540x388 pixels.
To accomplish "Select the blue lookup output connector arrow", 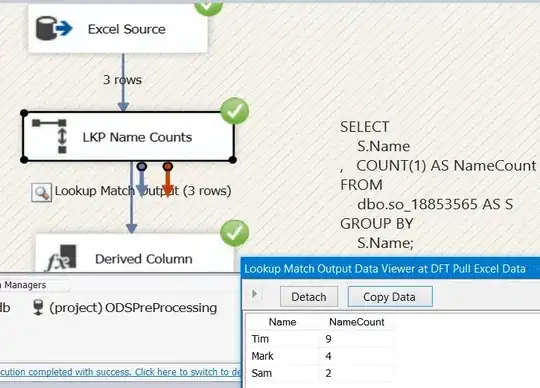I will pyautogui.click(x=142, y=180).
